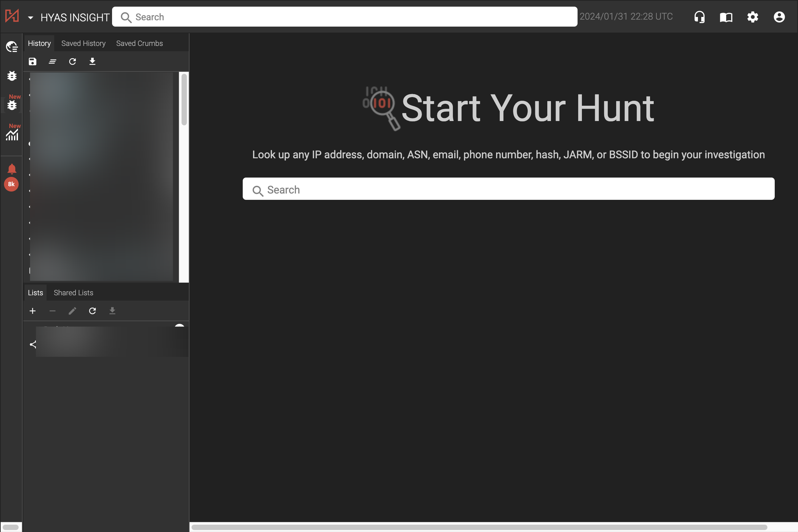Switch to the Shared Lists tab
This screenshot has height=532, width=798.
point(73,293)
